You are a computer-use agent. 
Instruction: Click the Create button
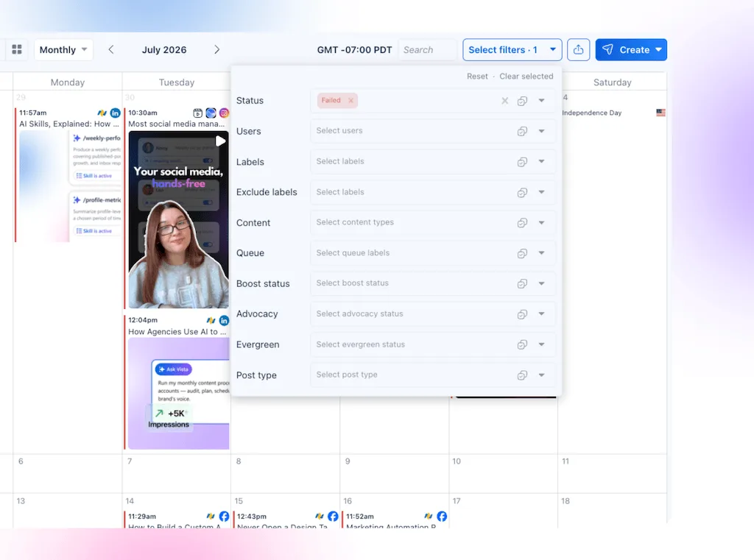[x=631, y=49]
